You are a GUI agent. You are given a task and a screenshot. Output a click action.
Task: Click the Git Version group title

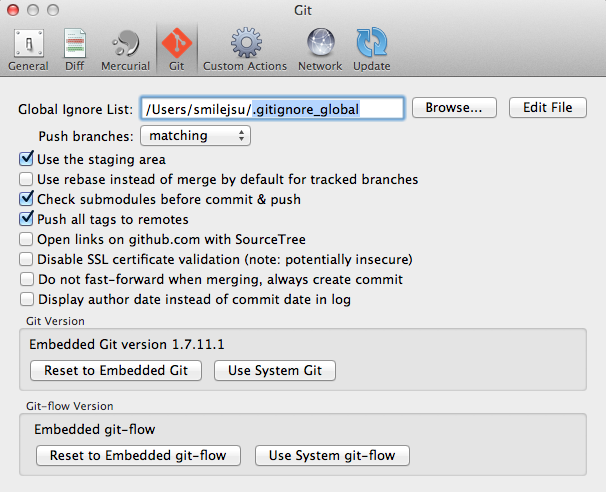point(55,321)
